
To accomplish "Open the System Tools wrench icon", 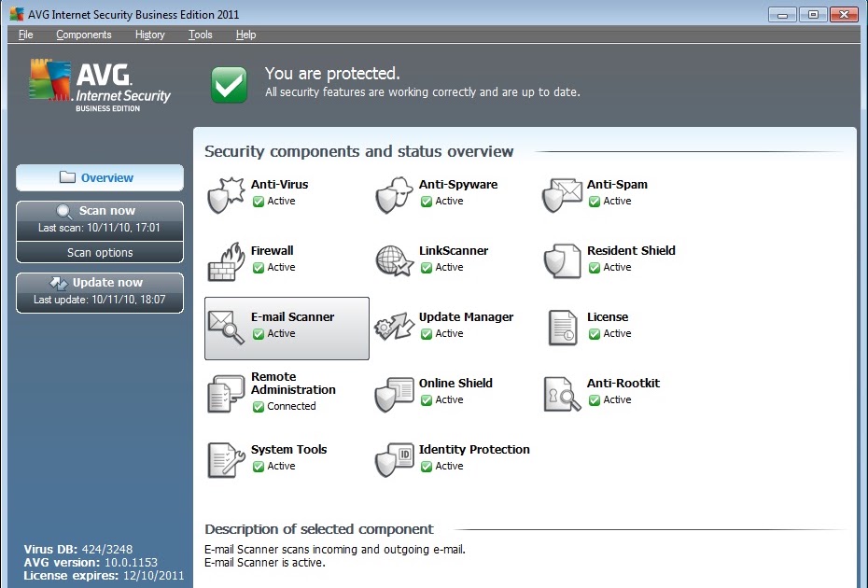I will click(x=226, y=460).
